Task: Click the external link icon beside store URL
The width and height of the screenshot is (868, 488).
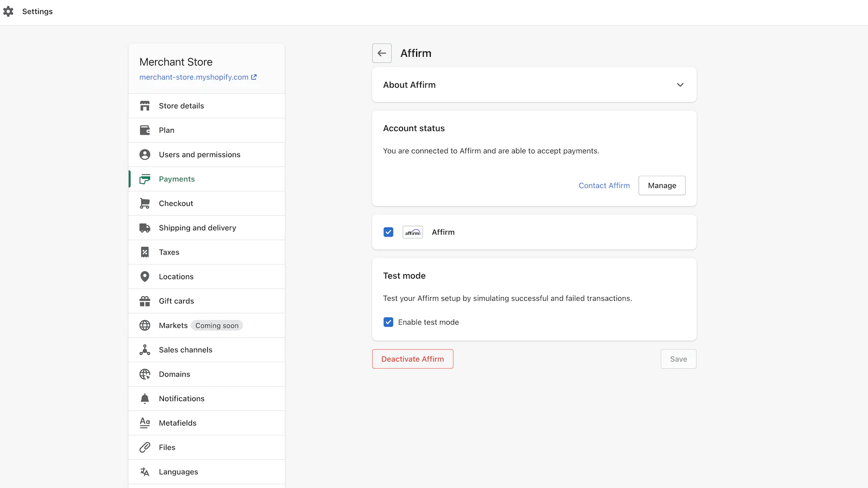Action: click(x=254, y=77)
